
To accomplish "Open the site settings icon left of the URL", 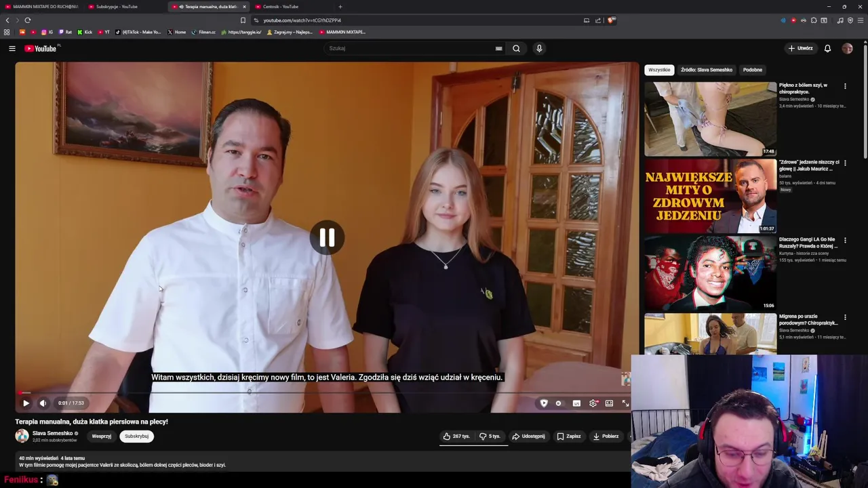I will 256,20.
